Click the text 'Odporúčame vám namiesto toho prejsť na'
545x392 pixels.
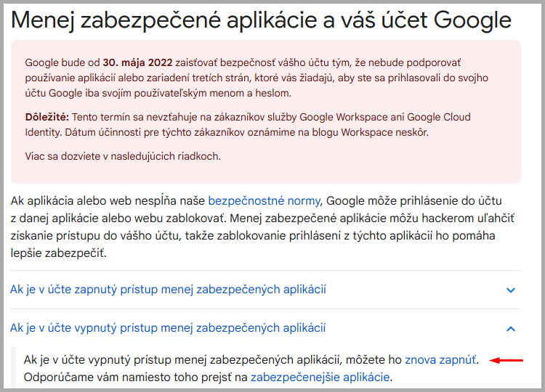[136, 377]
